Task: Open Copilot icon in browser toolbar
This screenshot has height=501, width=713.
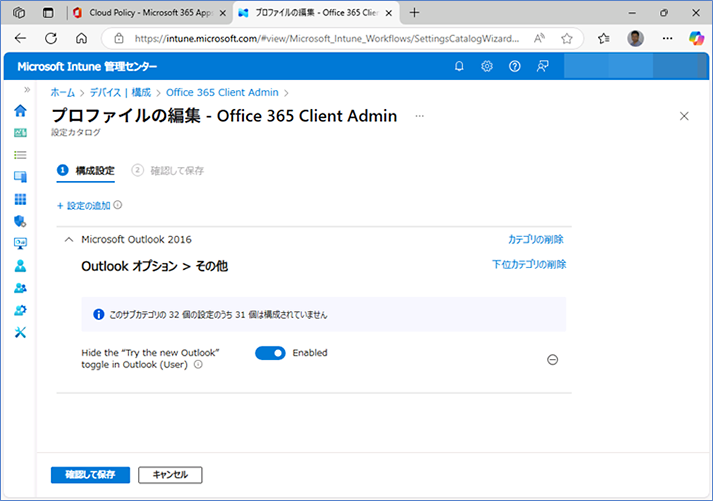Action: 696,39
